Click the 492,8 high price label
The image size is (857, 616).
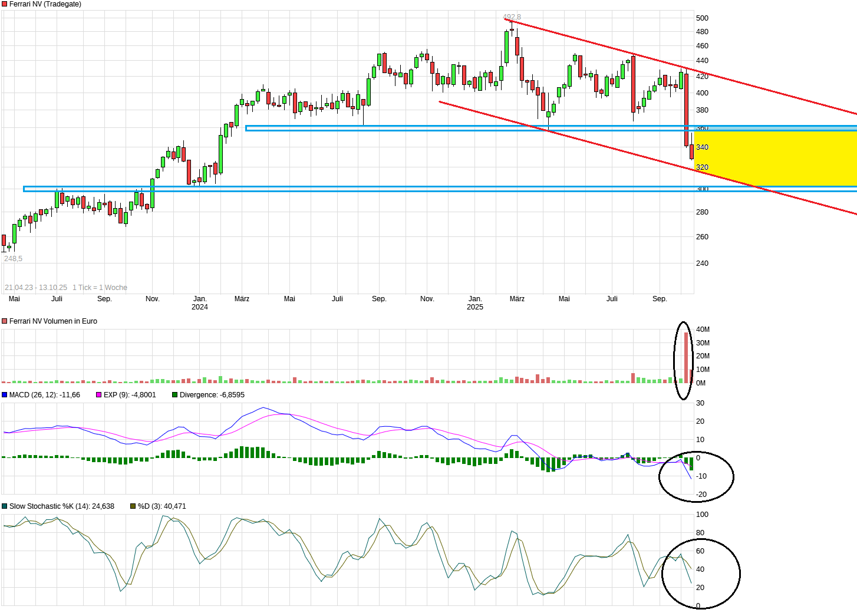(512, 17)
